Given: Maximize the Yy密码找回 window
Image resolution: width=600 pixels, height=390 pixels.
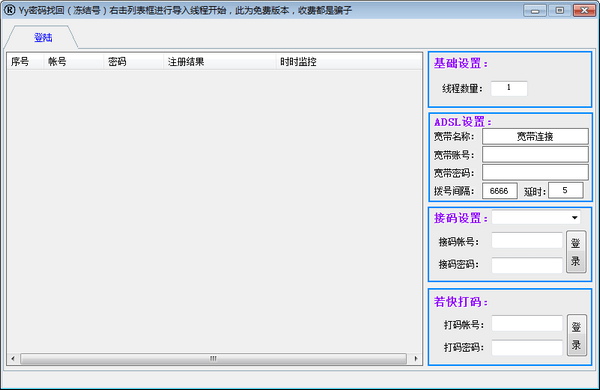Looking at the screenshot, I should click(559, 11).
